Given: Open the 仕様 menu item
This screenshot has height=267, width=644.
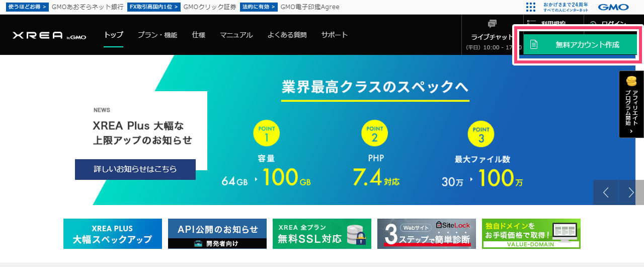Looking at the screenshot, I should point(199,35).
